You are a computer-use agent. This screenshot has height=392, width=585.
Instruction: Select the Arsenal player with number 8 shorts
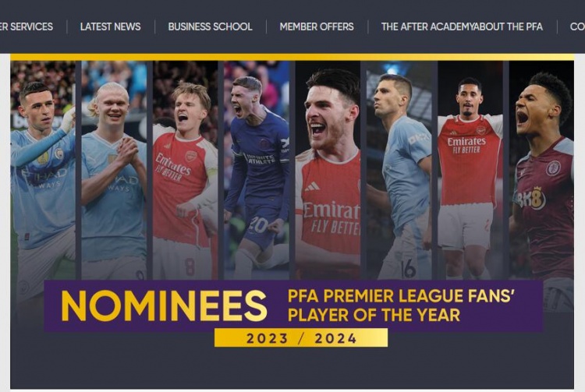pyautogui.click(x=185, y=171)
